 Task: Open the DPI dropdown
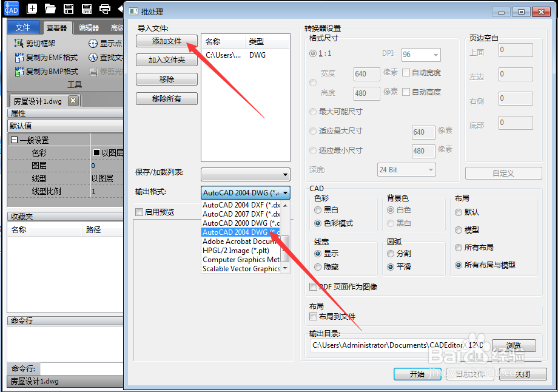coord(421,55)
